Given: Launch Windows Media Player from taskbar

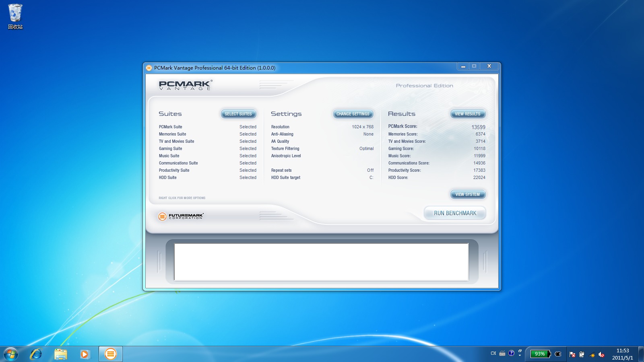Looking at the screenshot, I should (85, 354).
